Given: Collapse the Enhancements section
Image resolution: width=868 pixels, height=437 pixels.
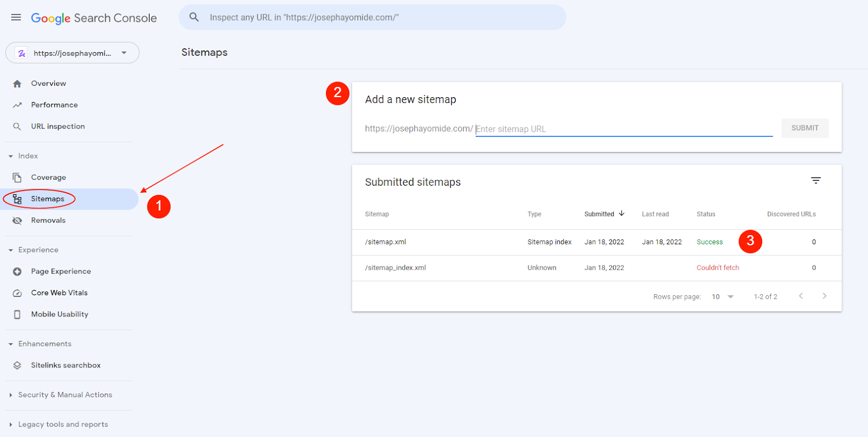Looking at the screenshot, I should (11, 344).
